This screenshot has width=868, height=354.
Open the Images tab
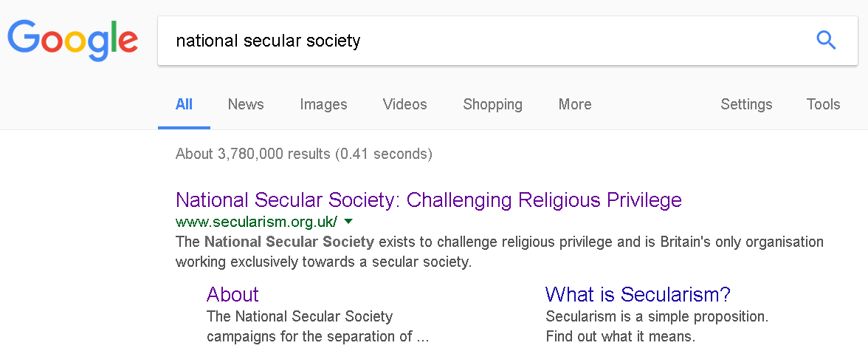[323, 104]
